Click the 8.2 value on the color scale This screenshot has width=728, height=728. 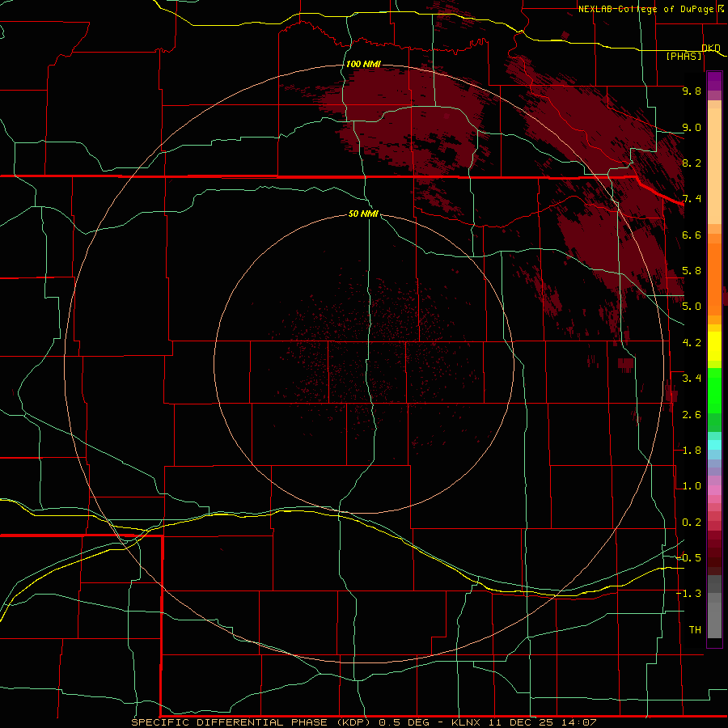pos(692,163)
